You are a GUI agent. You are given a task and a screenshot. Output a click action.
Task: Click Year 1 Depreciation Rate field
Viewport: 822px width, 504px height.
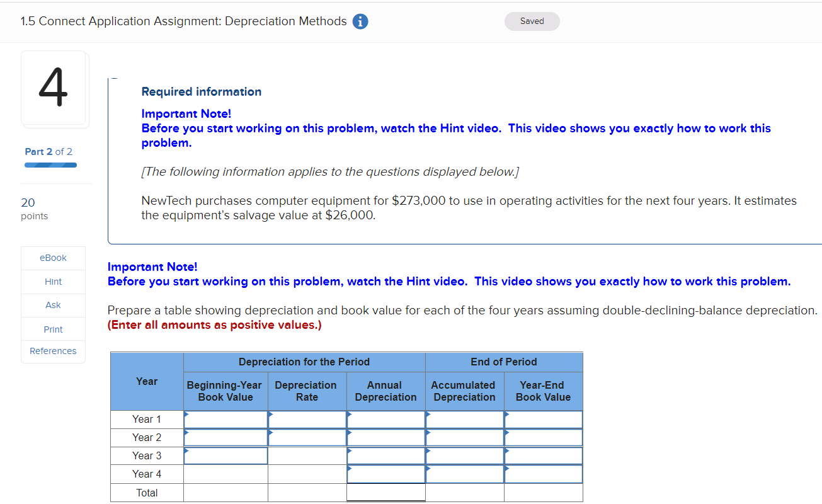point(307,419)
